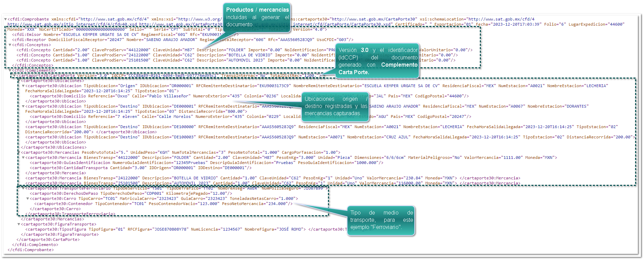Collapse the root cfdi:Comprobante node
The width and height of the screenshot is (644, 260).
coord(5,19)
